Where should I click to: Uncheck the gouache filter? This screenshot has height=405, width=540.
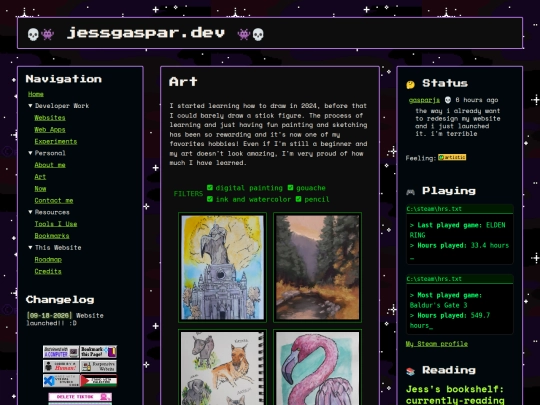[290, 188]
